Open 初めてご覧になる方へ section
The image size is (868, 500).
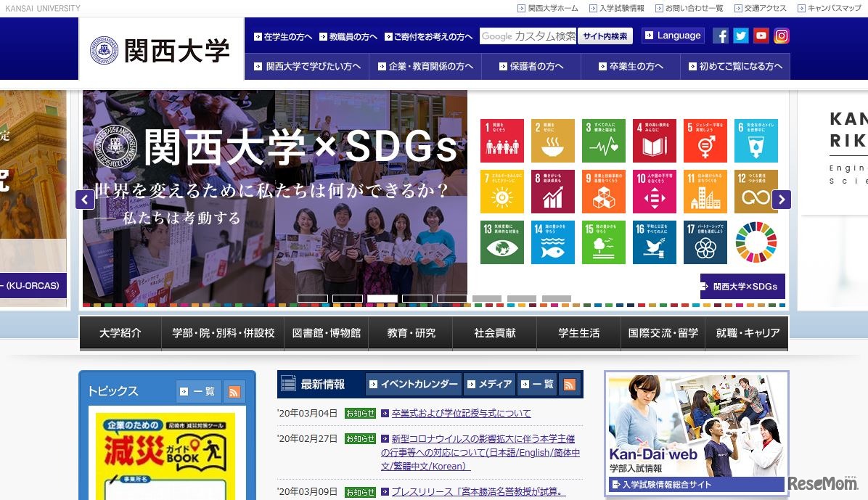pos(736,67)
